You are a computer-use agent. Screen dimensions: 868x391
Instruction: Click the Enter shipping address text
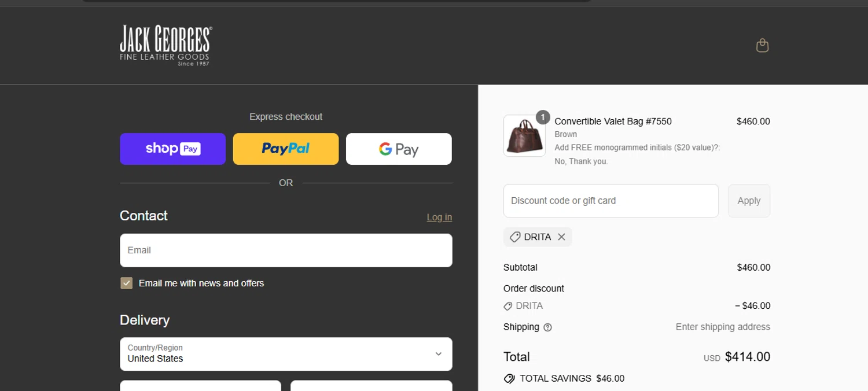[723, 327]
